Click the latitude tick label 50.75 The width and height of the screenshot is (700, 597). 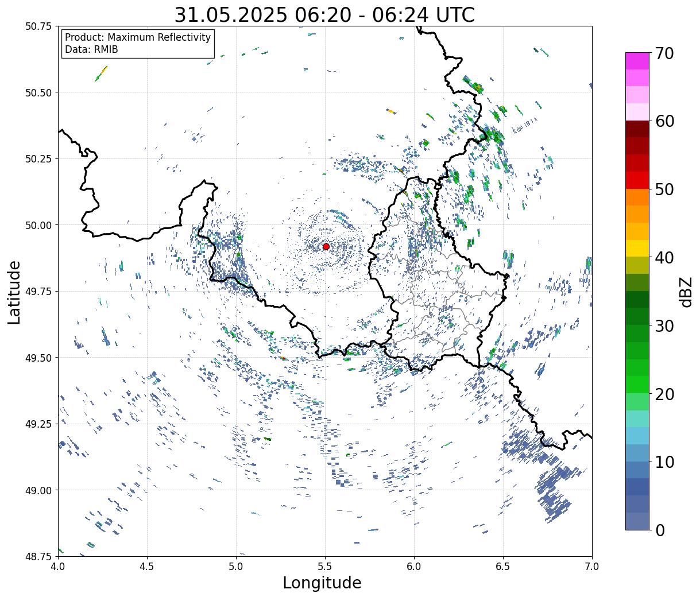(x=38, y=26)
